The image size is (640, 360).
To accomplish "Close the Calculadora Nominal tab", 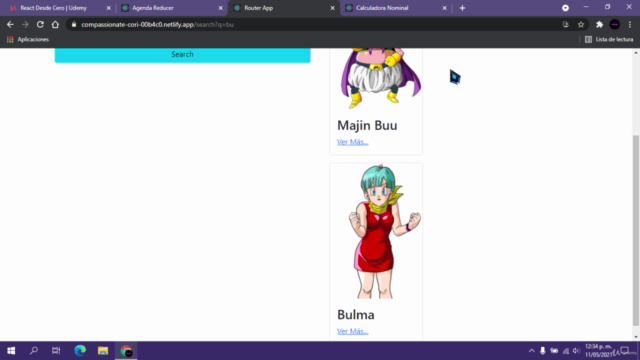I will 444,8.
